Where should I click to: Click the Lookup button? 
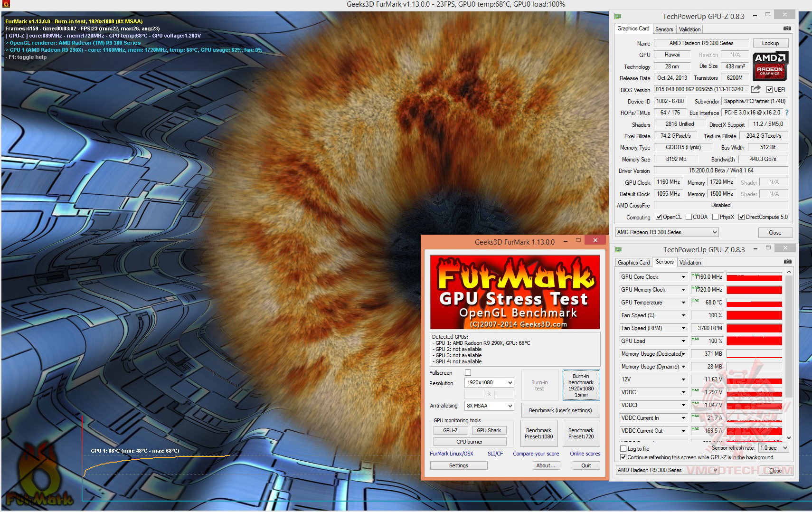[x=770, y=43]
